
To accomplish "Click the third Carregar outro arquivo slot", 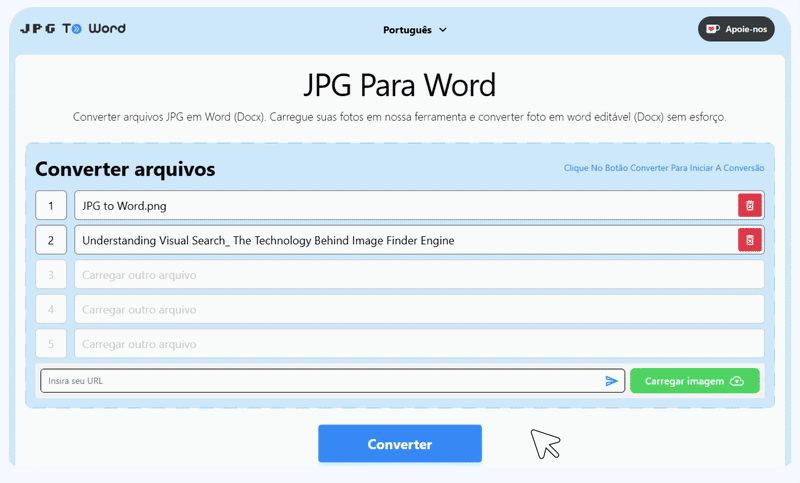I will click(x=419, y=275).
